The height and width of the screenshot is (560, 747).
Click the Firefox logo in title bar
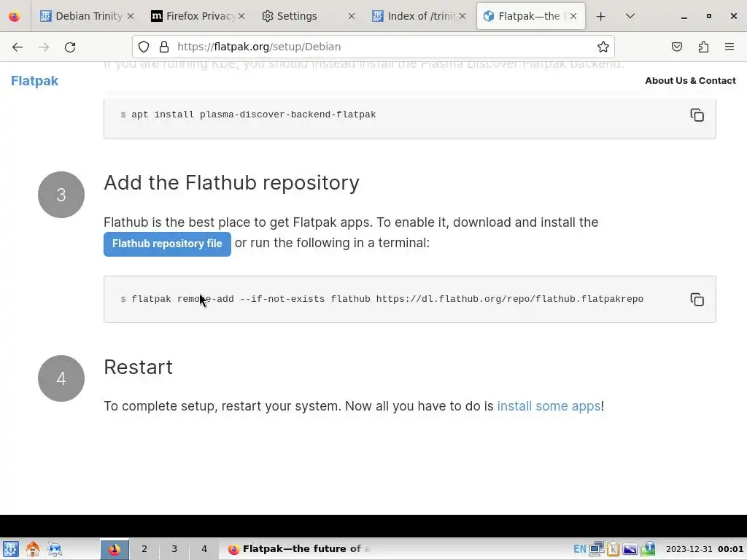coord(15,16)
